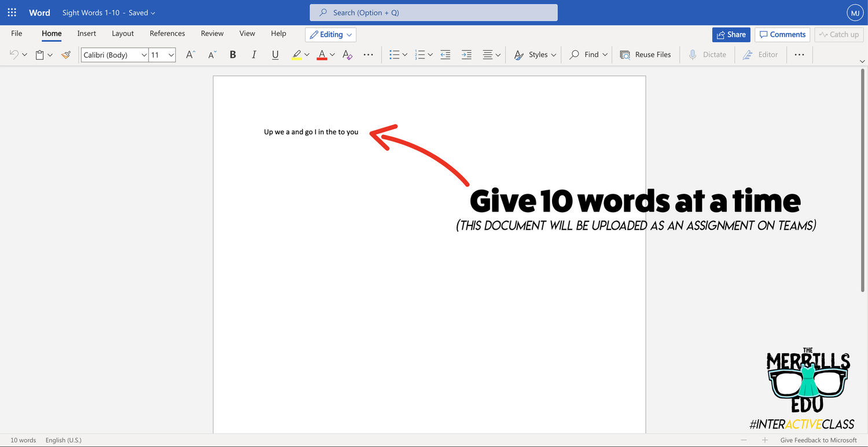Toggle bold formatting
Screen dimensions: 868x447
coord(233,54)
